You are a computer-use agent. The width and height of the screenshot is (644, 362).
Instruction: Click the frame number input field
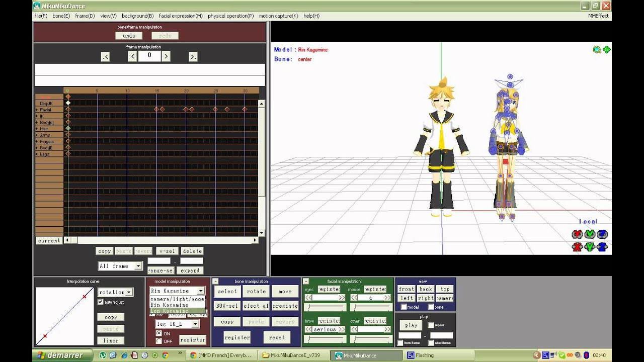click(149, 56)
